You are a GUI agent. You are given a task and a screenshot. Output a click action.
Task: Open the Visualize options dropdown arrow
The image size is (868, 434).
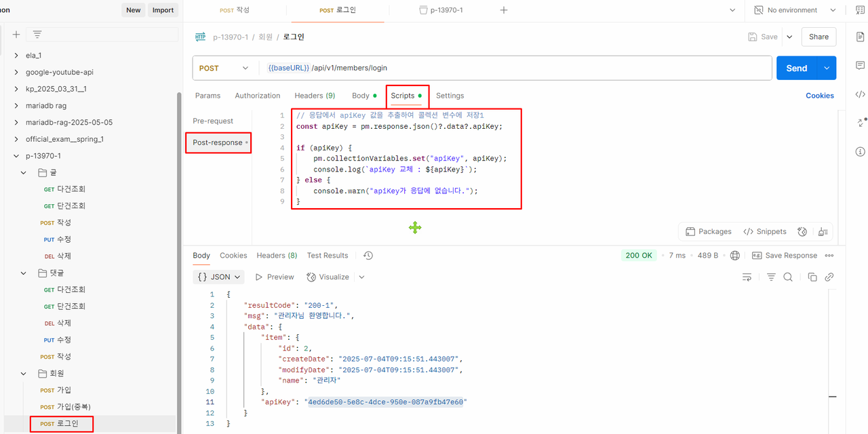pyautogui.click(x=361, y=277)
